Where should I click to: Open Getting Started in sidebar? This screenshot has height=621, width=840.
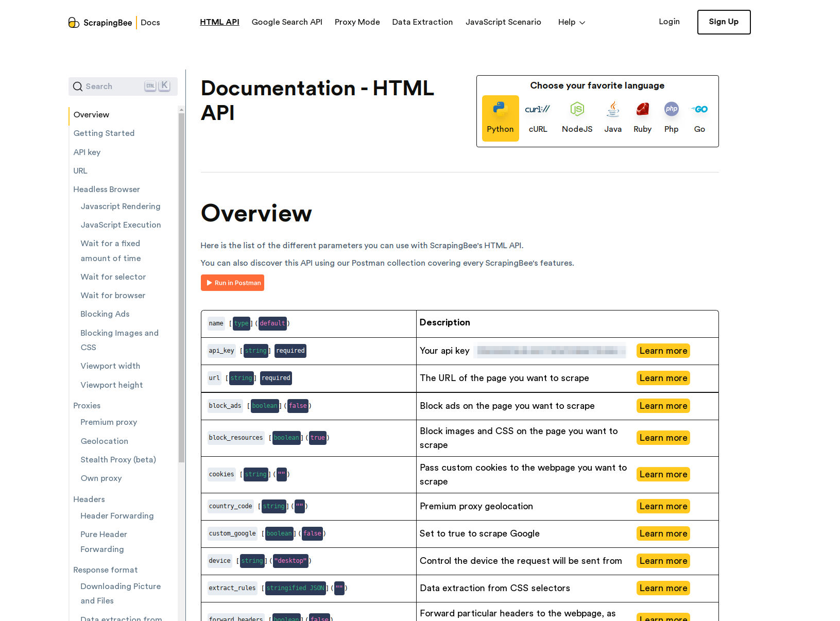(x=104, y=133)
